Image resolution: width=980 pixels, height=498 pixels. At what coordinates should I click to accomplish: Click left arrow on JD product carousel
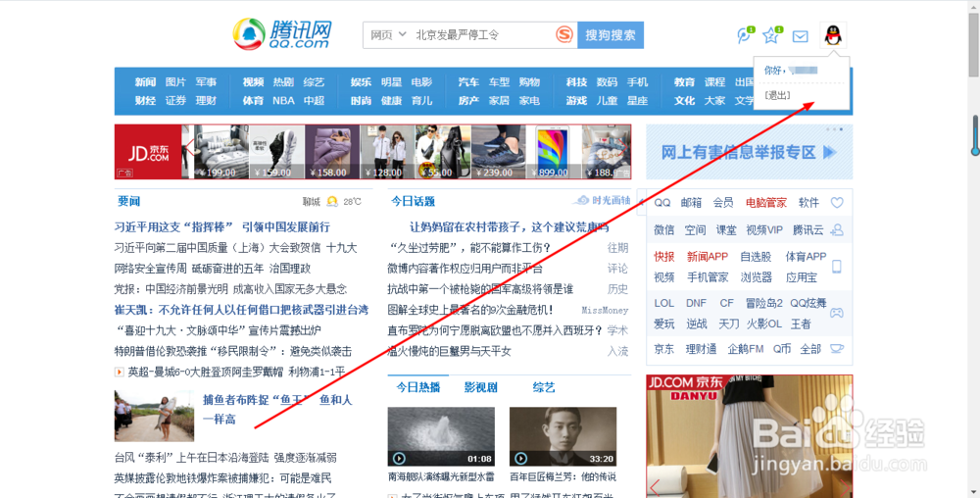click(x=189, y=149)
